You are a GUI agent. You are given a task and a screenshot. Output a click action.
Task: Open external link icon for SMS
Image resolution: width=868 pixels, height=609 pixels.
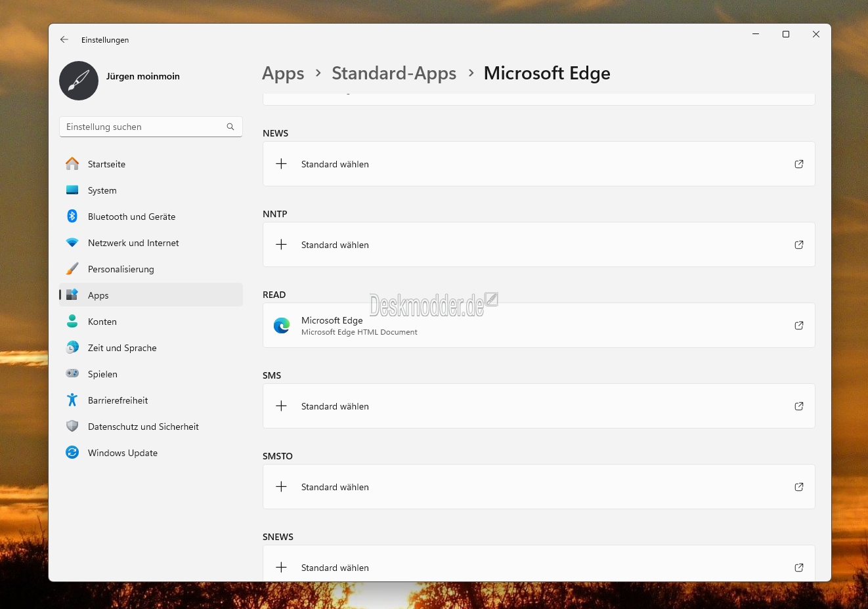click(x=799, y=406)
